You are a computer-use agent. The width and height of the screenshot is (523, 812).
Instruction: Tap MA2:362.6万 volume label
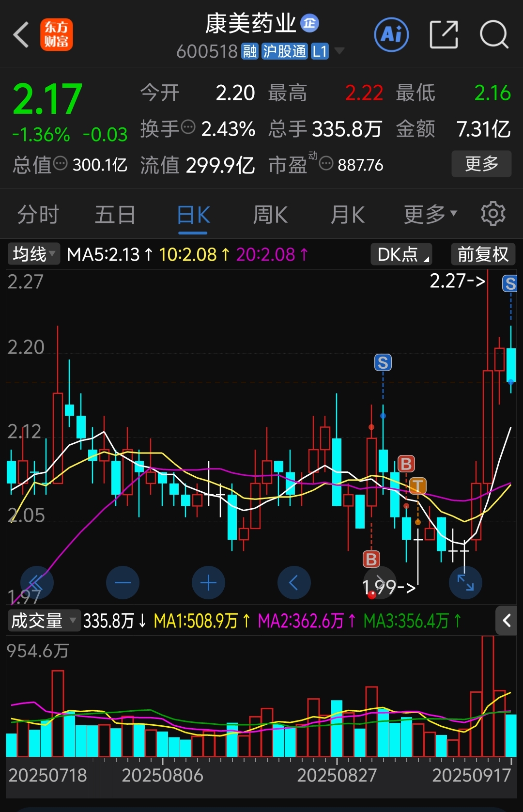[x=307, y=621]
